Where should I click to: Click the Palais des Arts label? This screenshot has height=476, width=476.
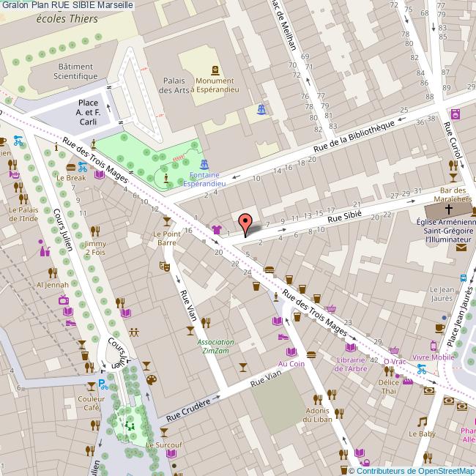[x=174, y=86]
